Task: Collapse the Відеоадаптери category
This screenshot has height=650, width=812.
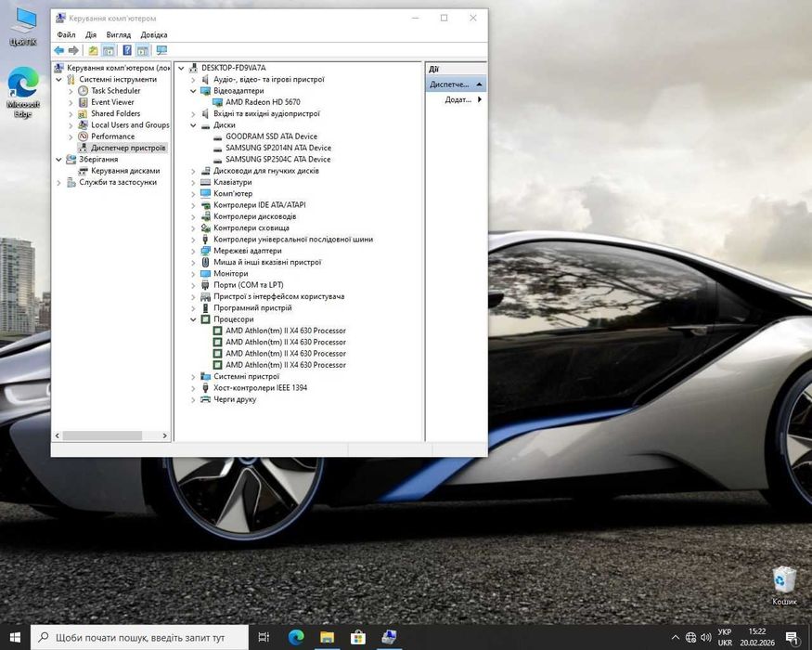Action: tap(193, 91)
